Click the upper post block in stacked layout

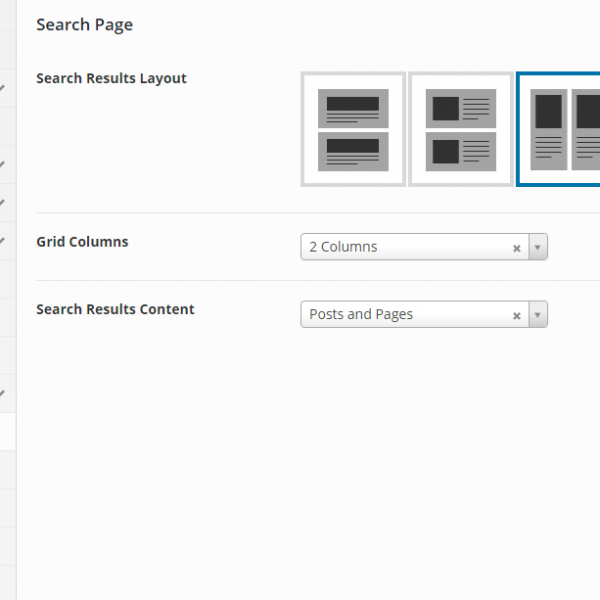(353, 108)
